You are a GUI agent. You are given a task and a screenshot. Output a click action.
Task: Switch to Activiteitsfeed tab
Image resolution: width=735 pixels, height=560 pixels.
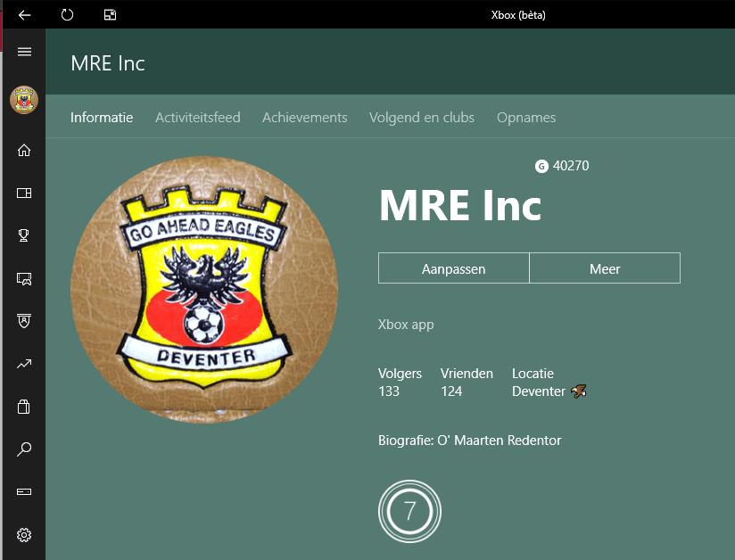pyautogui.click(x=198, y=117)
